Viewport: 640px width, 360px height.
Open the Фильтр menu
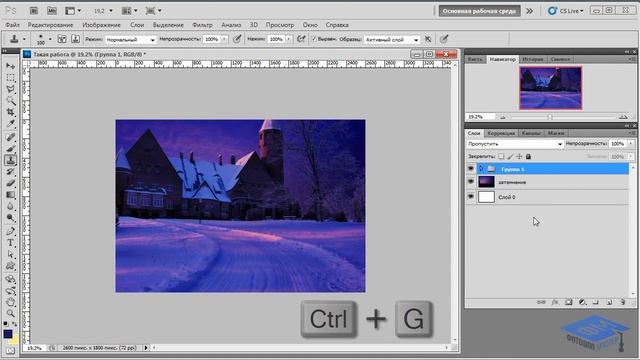pyautogui.click(x=202, y=25)
